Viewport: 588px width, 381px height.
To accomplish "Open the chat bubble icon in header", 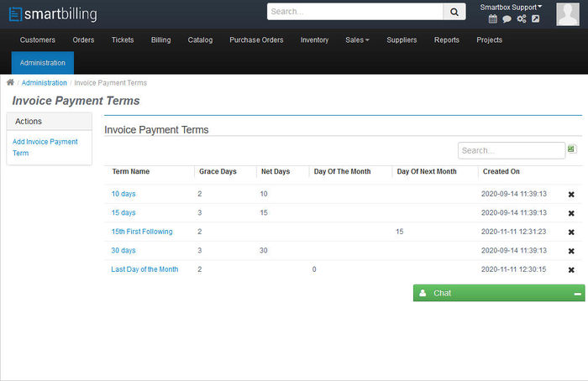I will coord(507,18).
